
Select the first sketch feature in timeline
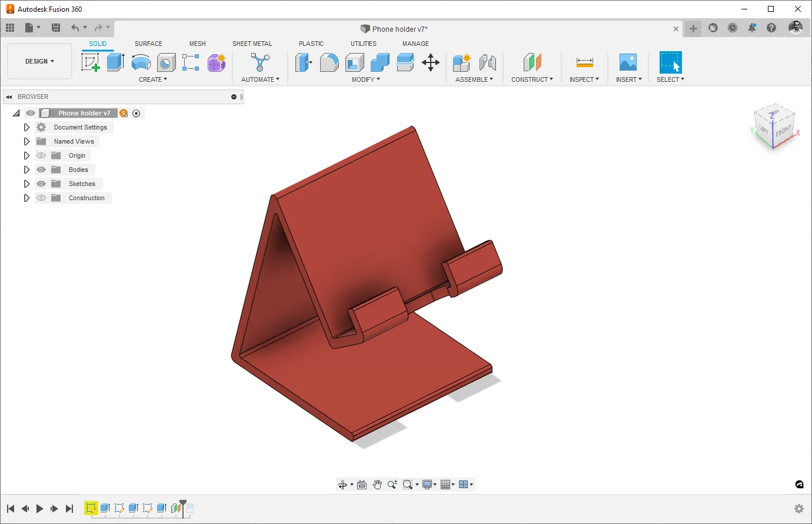tap(91, 508)
